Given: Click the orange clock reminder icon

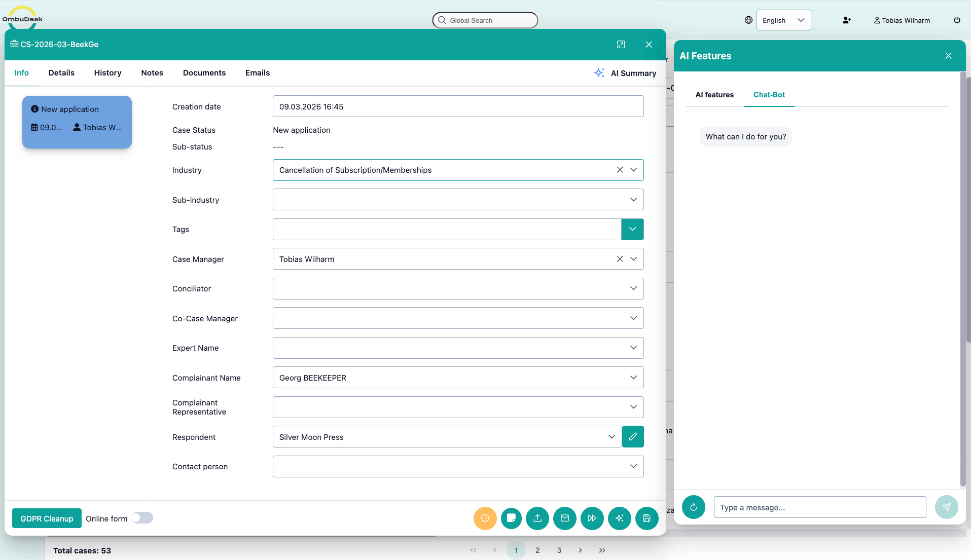Looking at the screenshot, I should coord(485,518).
